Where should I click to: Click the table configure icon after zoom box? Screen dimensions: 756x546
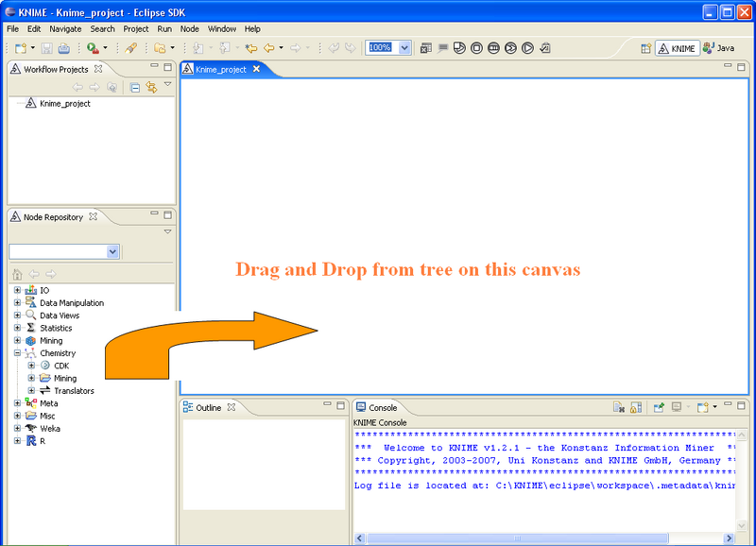click(426, 48)
